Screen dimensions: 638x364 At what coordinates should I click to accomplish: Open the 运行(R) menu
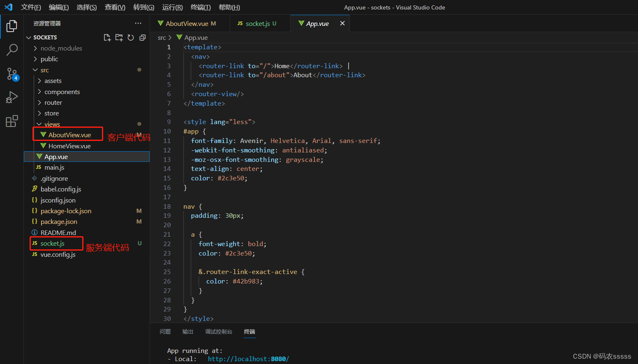[173, 7]
